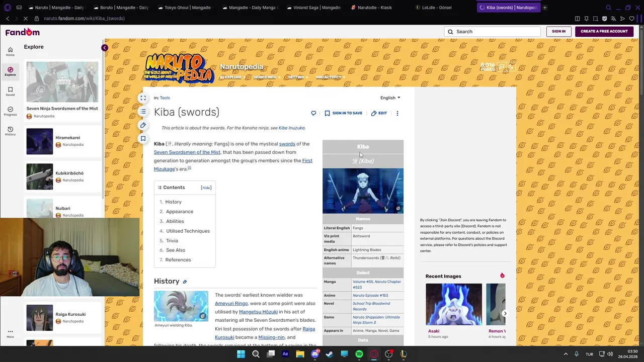Click the Fandom Search field
The height and width of the screenshot is (362, 644).
tap(492, 32)
